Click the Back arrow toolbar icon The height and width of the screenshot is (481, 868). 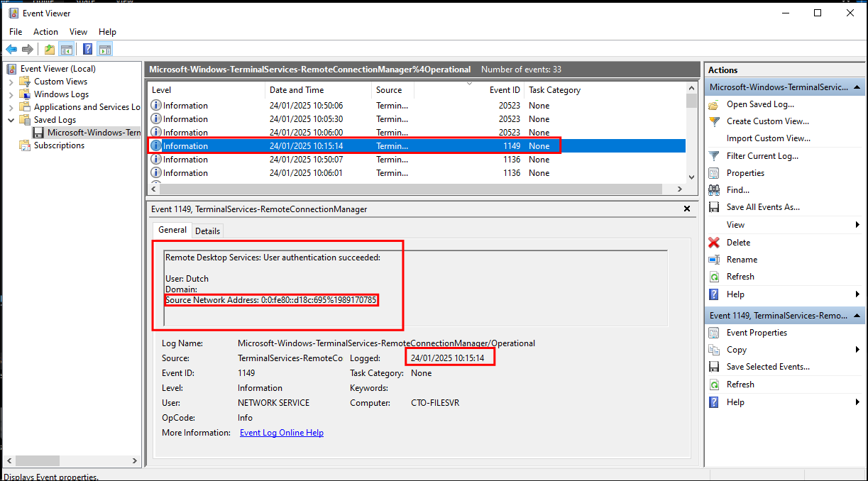coord(11,49)
